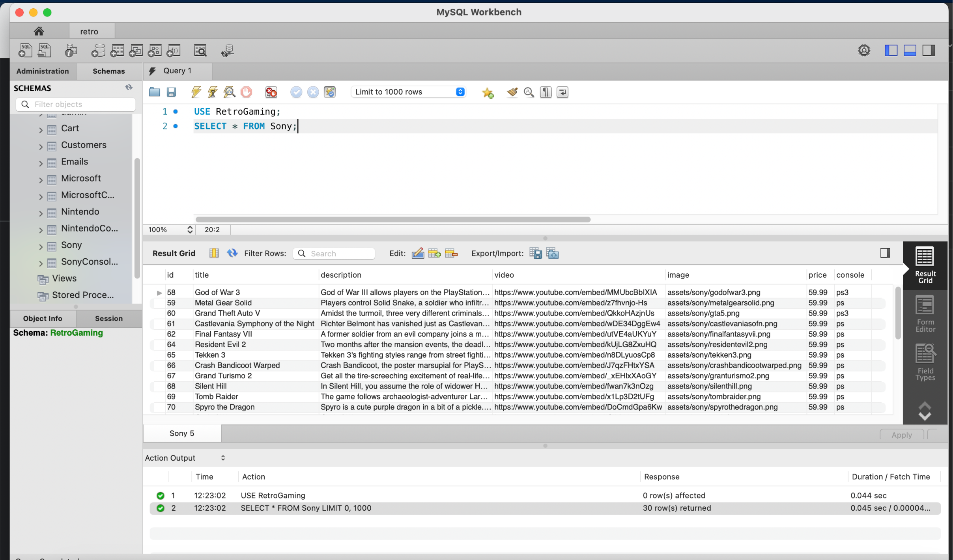This screenshot has height=560, width=953.
Task: Rollback transaction X icon
Action: [313, 92]
